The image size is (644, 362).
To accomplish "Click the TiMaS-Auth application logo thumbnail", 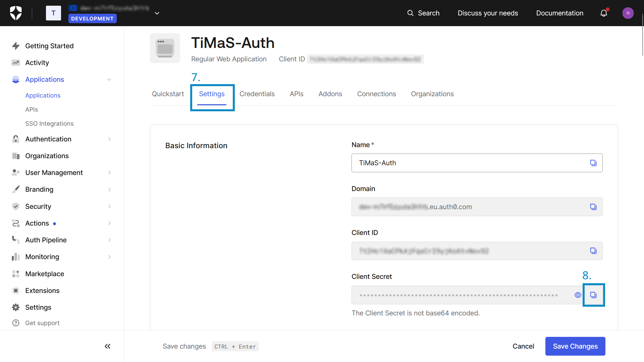I will [165, 48].
